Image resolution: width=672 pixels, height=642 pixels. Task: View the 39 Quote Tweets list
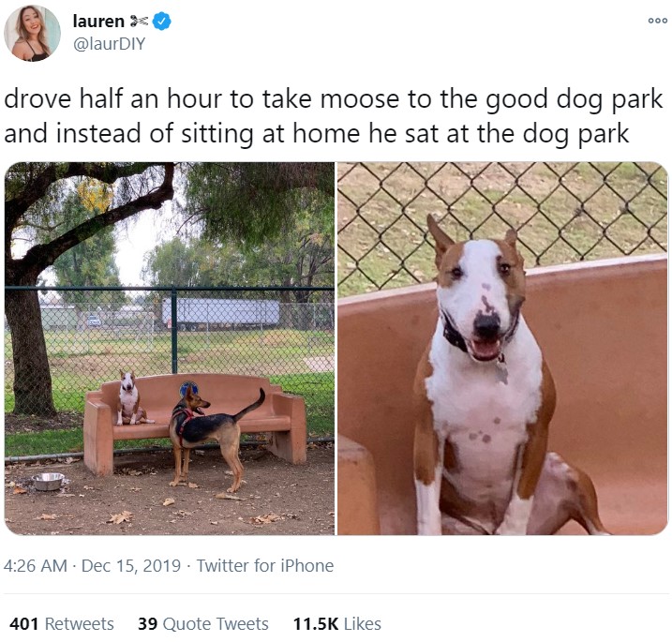click(203, 624)
